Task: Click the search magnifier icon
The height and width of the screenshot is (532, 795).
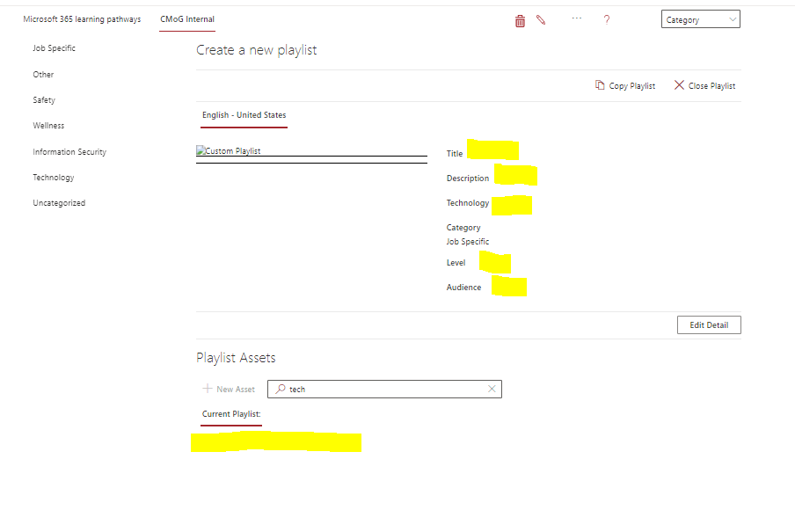Action: [279, 388]
